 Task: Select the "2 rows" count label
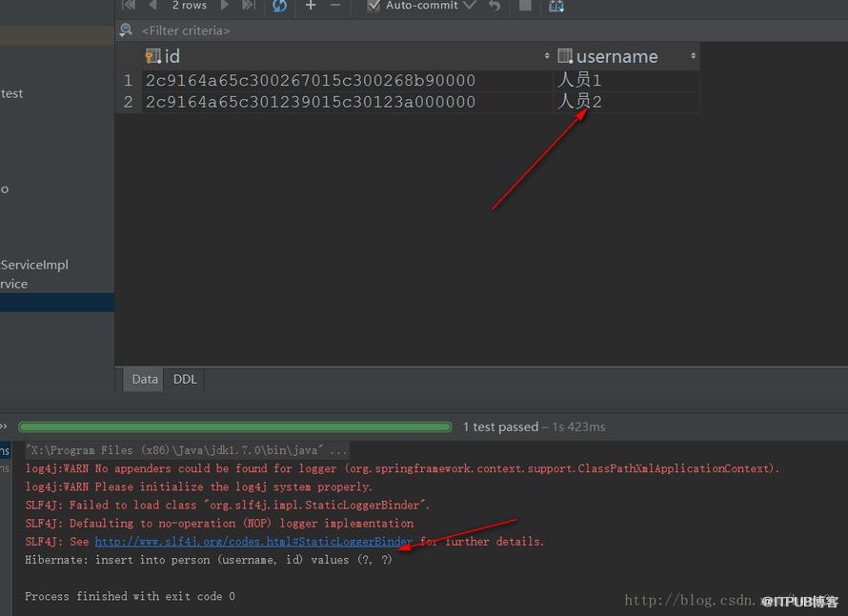click(190, 6)
